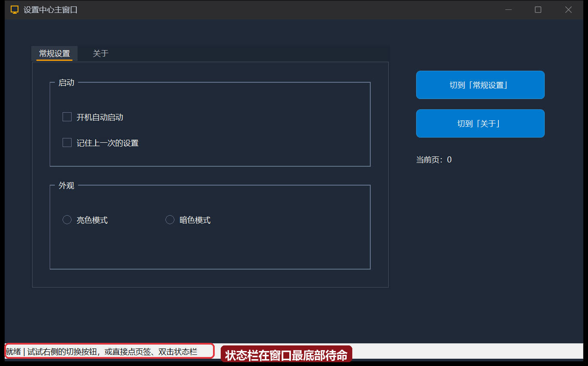This screenshot has width=588, height=366.
Task: Minimize the 设置中心主窗口 window
Action: pyautogui.click(x=508, y=10)
